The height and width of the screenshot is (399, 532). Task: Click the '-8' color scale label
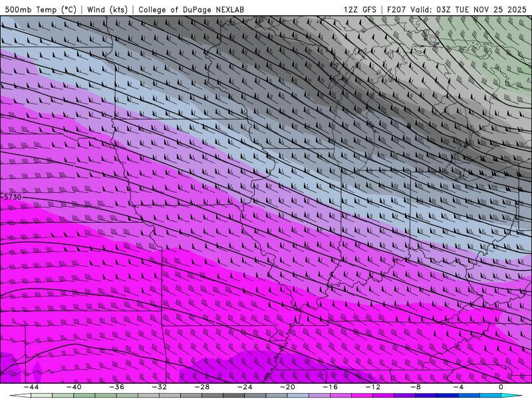[416, 387]
